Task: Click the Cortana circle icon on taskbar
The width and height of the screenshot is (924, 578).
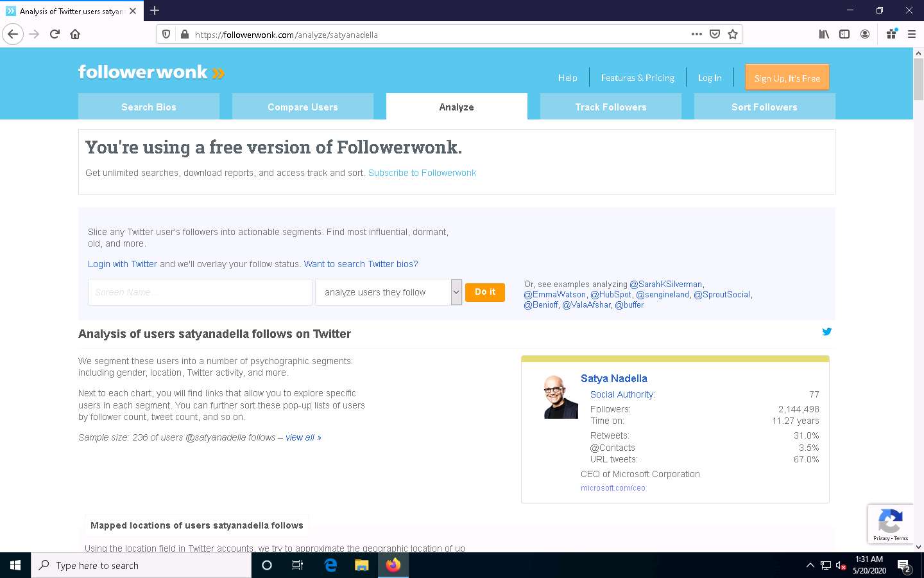Action: click(x=267, y=565)
